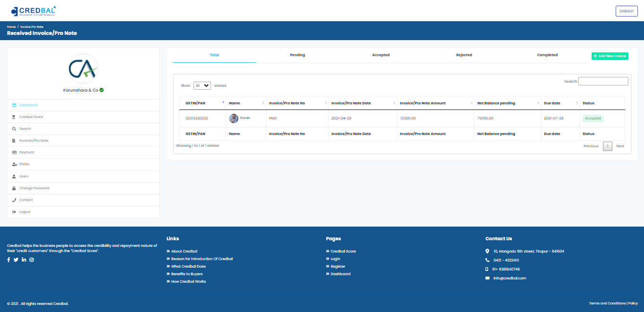Open the Payment sidebar item
644x312 pixels.
point(83,152)
